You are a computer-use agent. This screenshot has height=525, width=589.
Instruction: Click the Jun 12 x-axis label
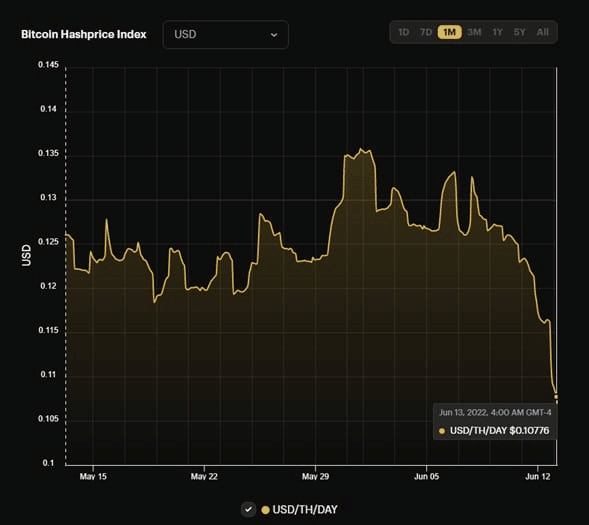coord(538,477)
